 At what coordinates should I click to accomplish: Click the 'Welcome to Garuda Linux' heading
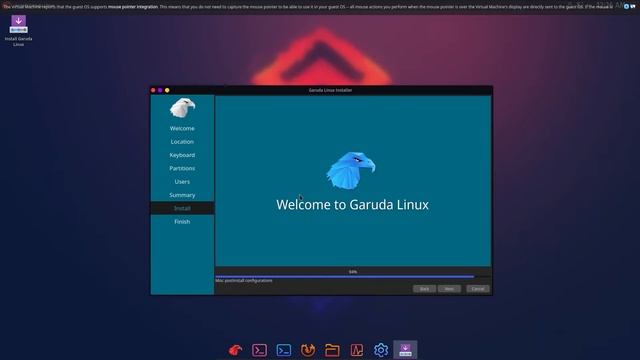[352, 204]
